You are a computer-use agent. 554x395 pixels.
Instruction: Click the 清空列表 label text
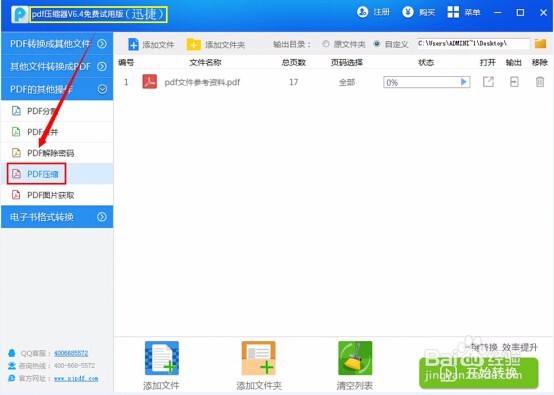(x=354, y=385)
